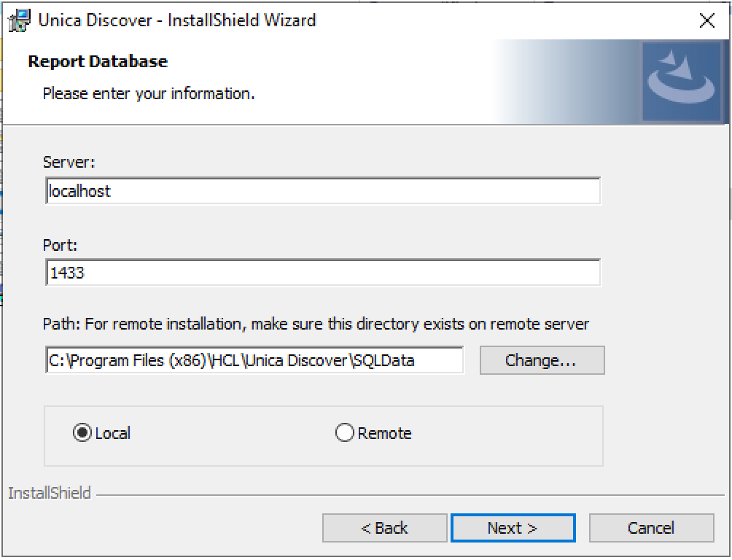Select the Remote radio button
This screenshot has width=732, height=560.
(x=344, y=433)
